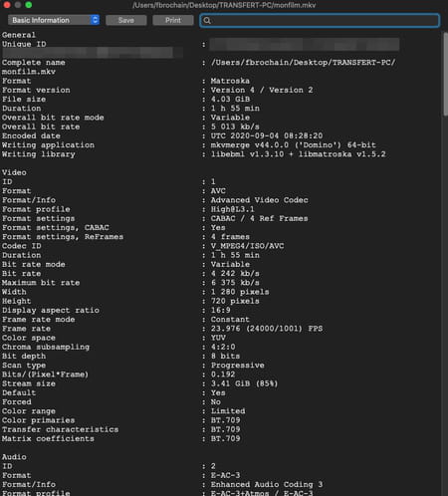
Task: Focus the search text field
Action: (320, 21)
